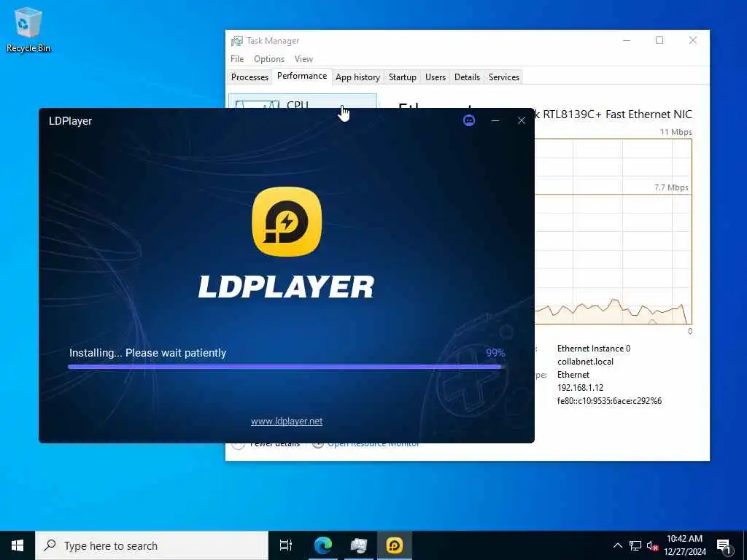Show hidden system tray icons
This screenshot has width=747, height=560.
(617, 545)
